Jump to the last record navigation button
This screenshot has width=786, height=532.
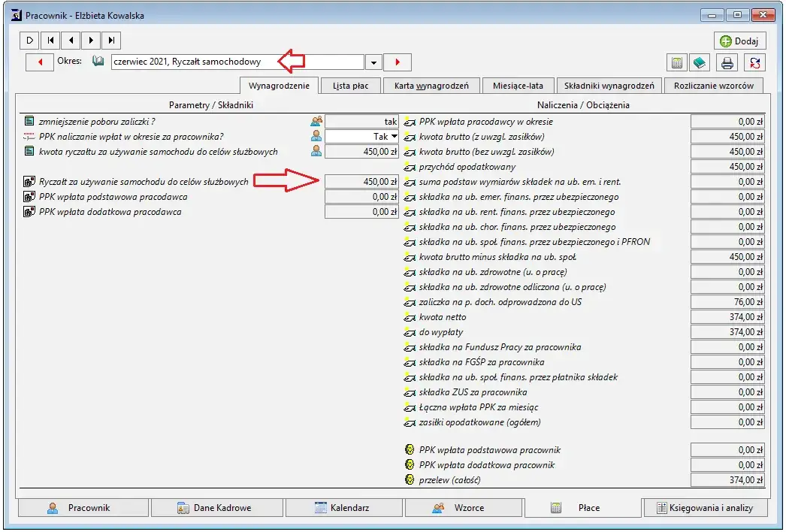coord(111,41)
